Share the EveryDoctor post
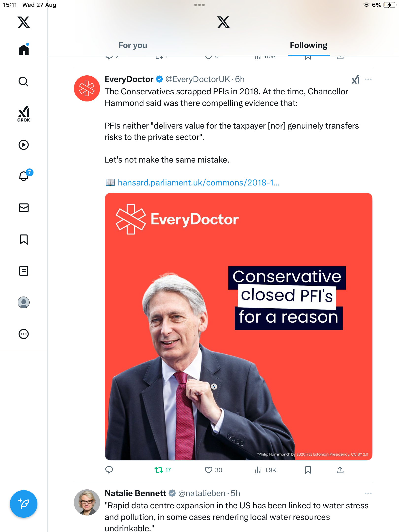 pyautogui.click(x=340, y=470)
